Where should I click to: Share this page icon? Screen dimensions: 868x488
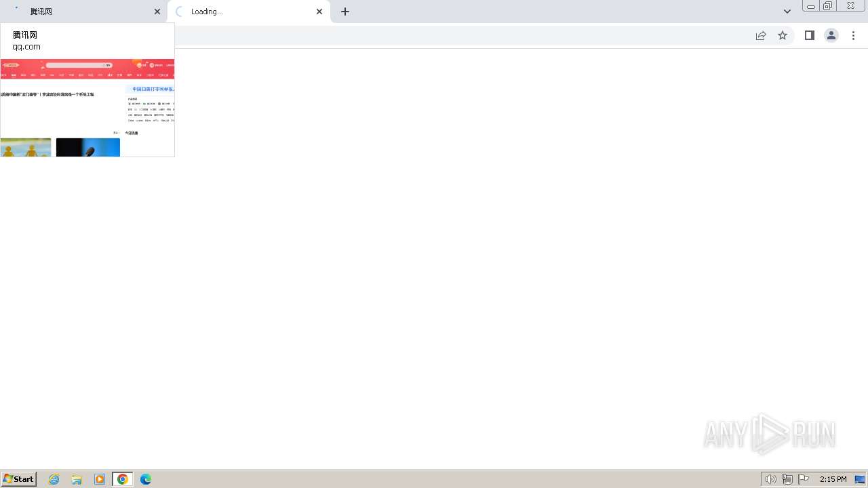761,35
